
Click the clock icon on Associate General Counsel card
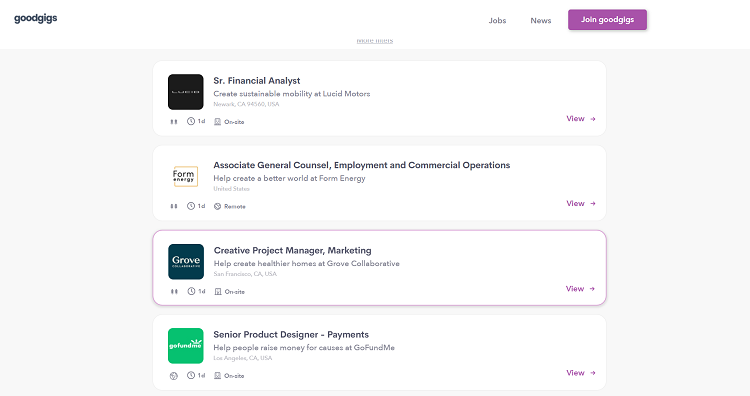[191, 206]
